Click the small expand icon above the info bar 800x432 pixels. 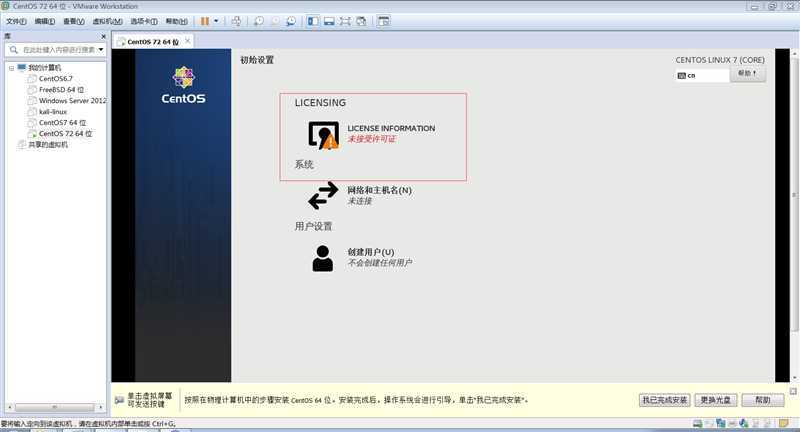pos(793,391)
